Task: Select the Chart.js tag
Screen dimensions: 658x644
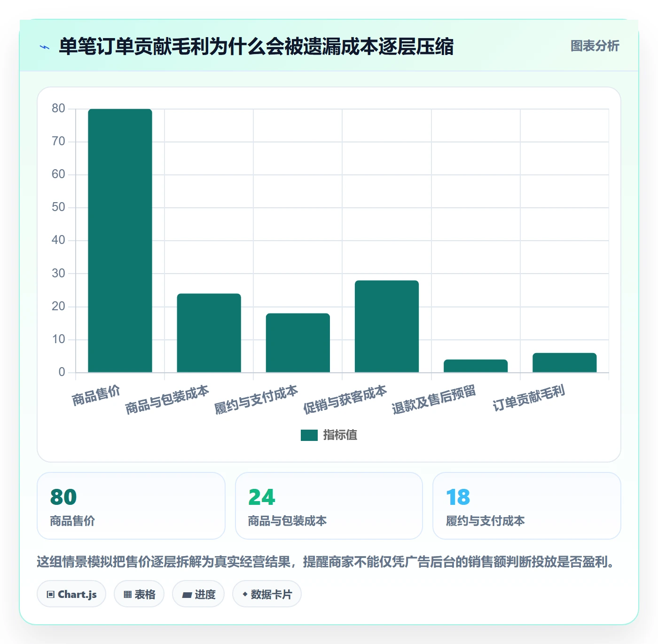Action: click(71, 594)
